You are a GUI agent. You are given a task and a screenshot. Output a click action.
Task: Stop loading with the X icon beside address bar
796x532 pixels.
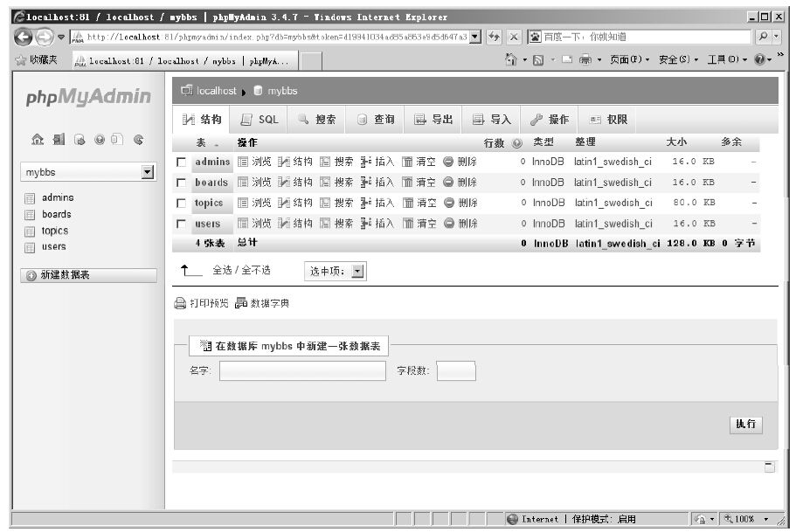(514, 37)
